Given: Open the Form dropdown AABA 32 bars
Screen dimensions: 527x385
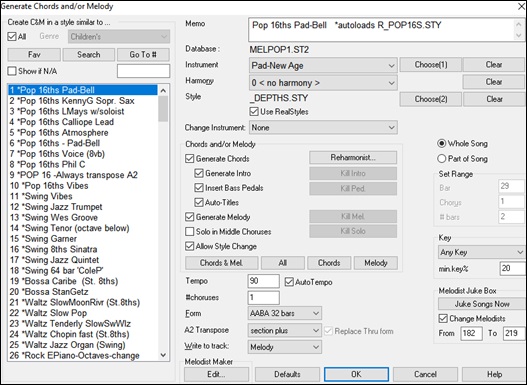Looking at the screenshot, I should (x=284, y=313).
